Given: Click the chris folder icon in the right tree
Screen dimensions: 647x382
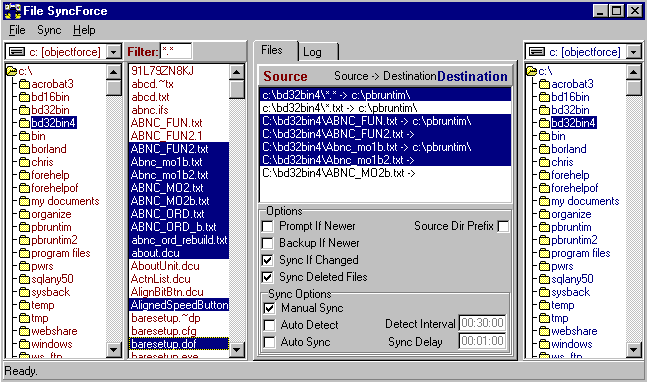Looking at the screenshot, I should (545, 162).
